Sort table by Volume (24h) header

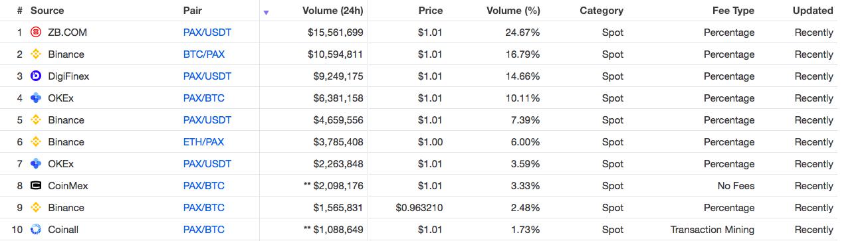tap(332, 11)
